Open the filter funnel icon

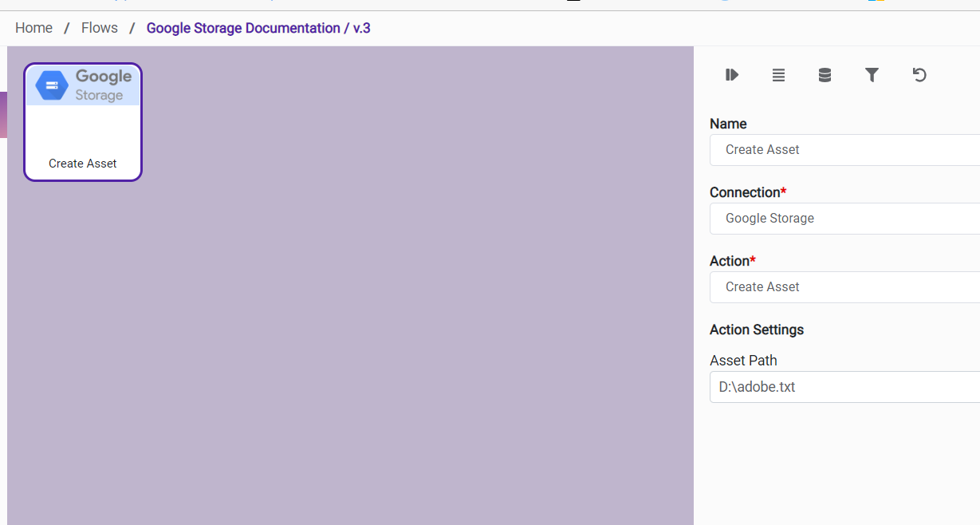coord(872,75)
